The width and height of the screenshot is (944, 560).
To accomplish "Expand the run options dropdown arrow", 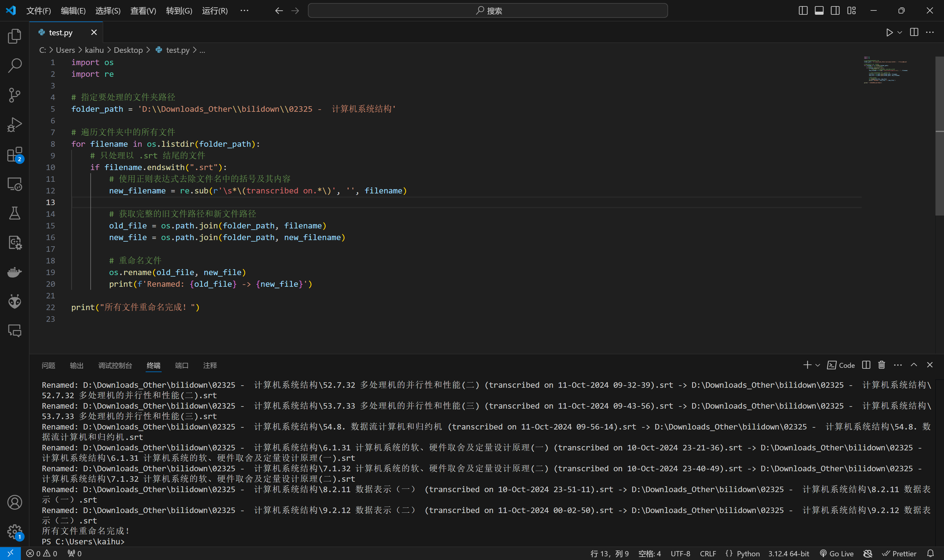I will (x=900, y=33).
